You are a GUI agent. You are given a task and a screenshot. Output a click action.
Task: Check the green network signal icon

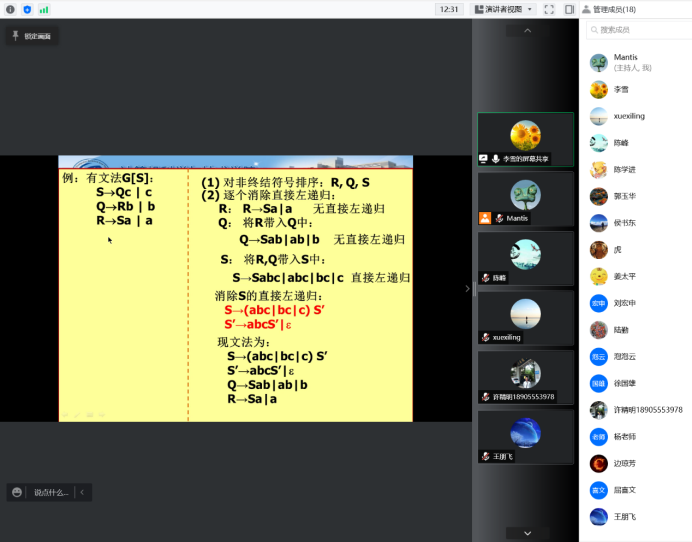pos(44,9)
